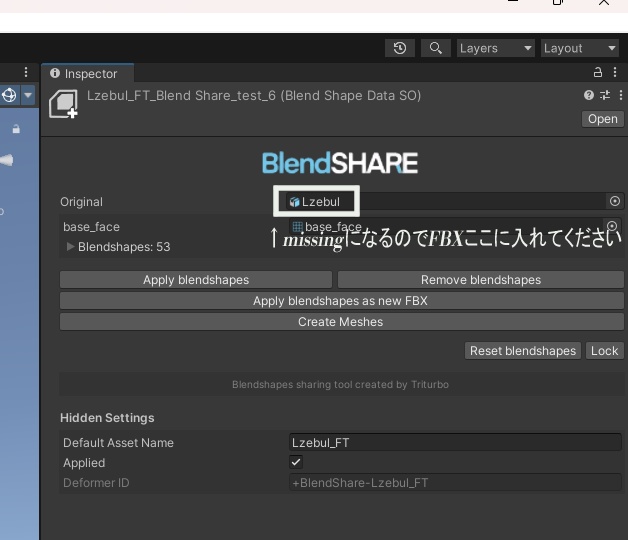The height and width of the screenshot is (540, 628).
Task: Click the base_face label on left
Action: tap(91, 227)
